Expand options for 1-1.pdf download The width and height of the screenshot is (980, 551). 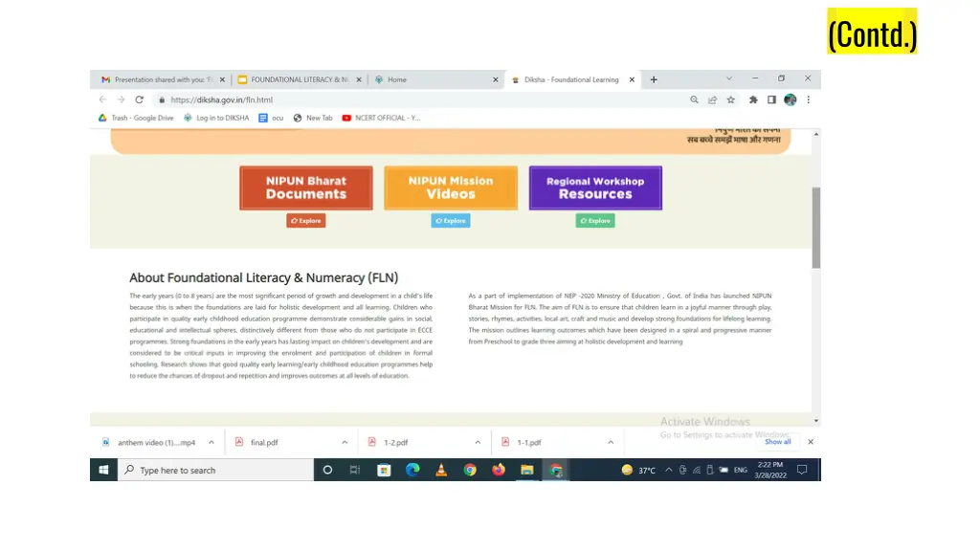(x=611, y=442)
